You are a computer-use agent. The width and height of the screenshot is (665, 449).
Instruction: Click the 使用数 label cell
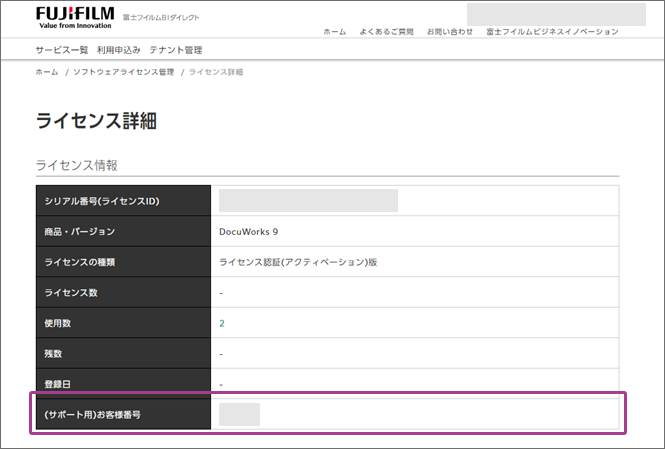click(123, 323)
